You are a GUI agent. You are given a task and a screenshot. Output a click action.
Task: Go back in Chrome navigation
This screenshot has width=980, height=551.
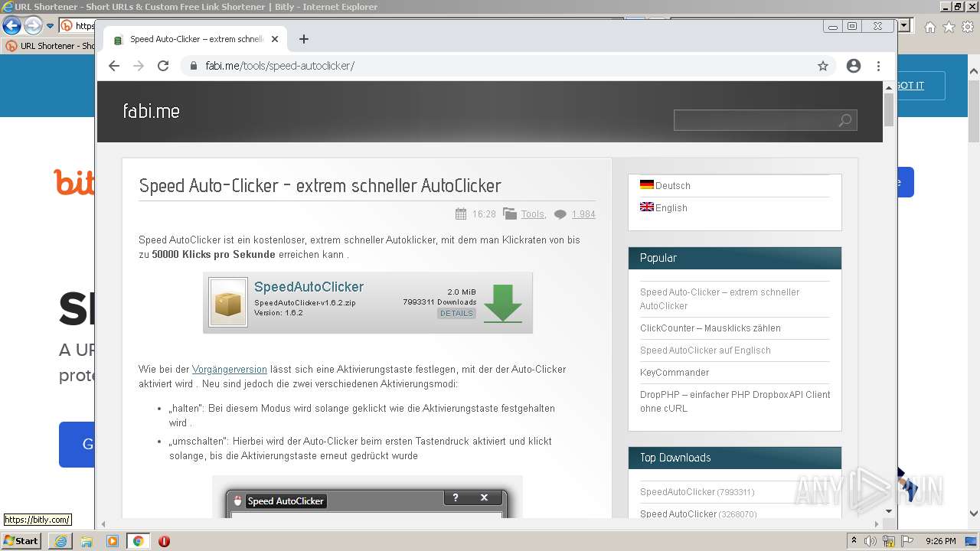point(114,66)
